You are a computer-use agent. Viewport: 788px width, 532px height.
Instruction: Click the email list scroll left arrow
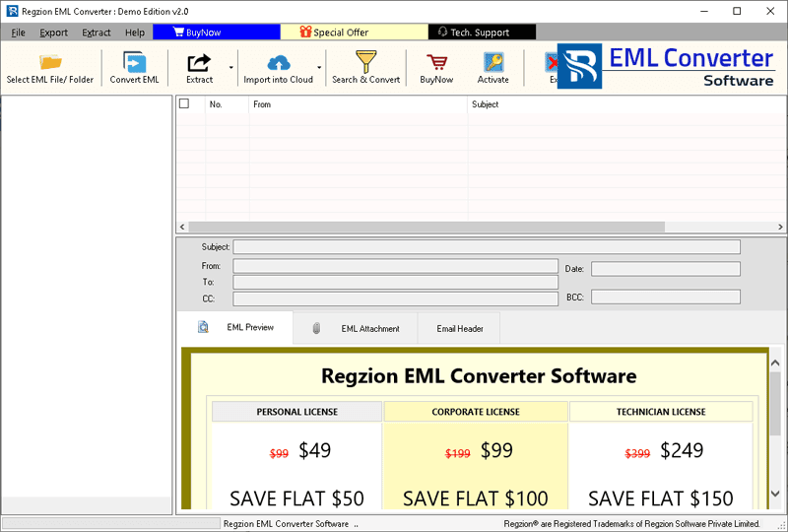pyautogui.click(x=182, y=227)
